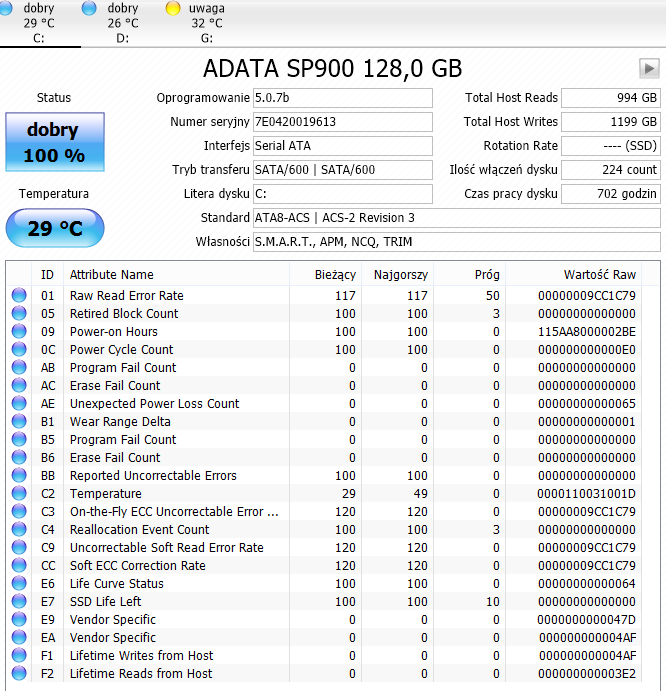Image resolution: width=666 pixels, height=691 pixels.
Task: Click status icon of Raw Read Error Rate
Action: pyautogui.click(x=19, y=295)
